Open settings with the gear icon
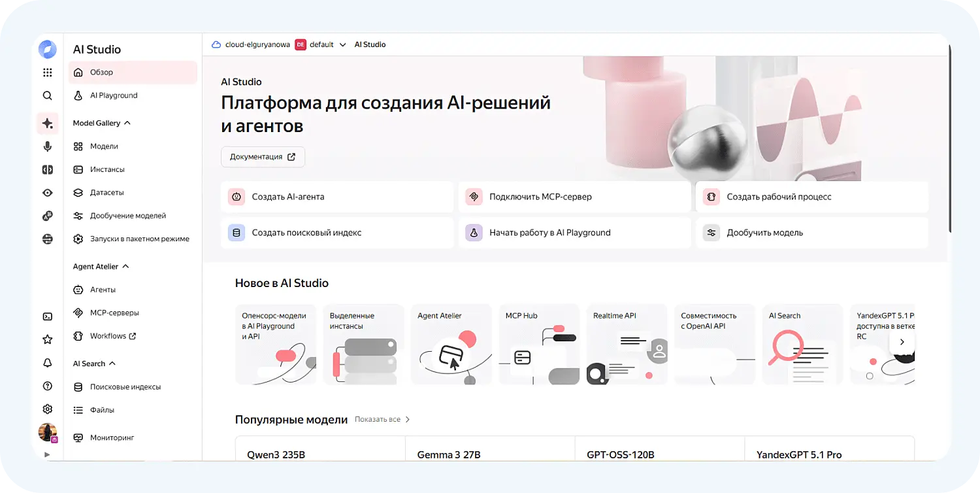Screen dimensions: 980x493 click(47, 409)
